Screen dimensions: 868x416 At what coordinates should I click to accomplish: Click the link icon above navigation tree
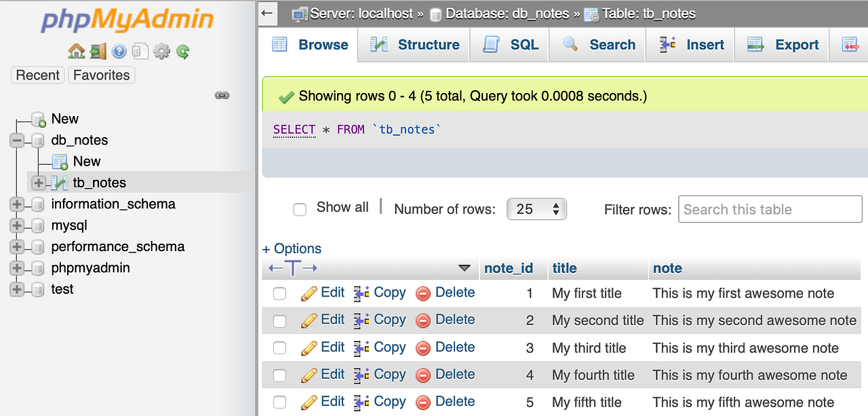[222, 95]
